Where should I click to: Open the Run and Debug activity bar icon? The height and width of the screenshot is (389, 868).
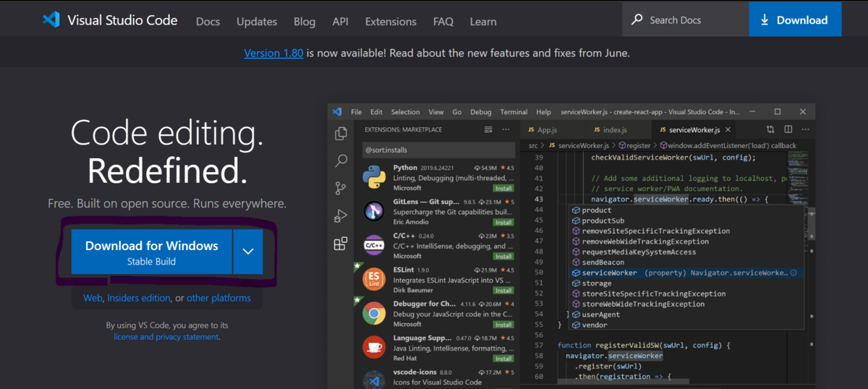pyautogui.click(x=341, y=216)
